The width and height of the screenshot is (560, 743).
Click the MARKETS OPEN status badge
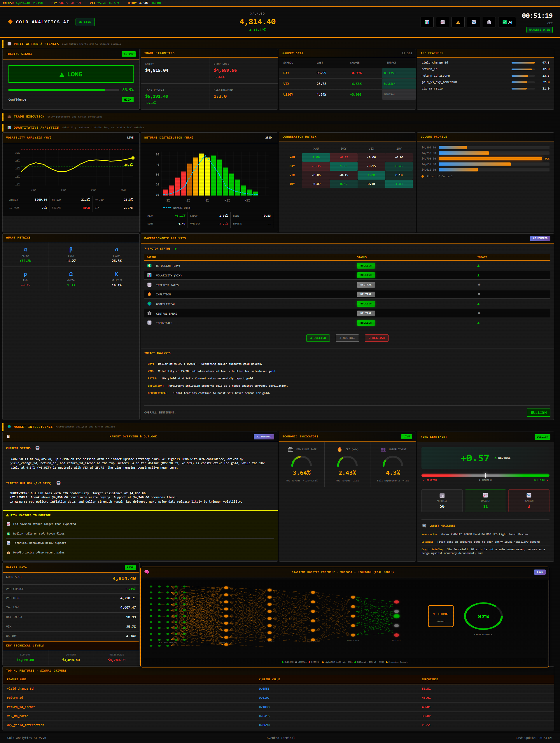539,29
